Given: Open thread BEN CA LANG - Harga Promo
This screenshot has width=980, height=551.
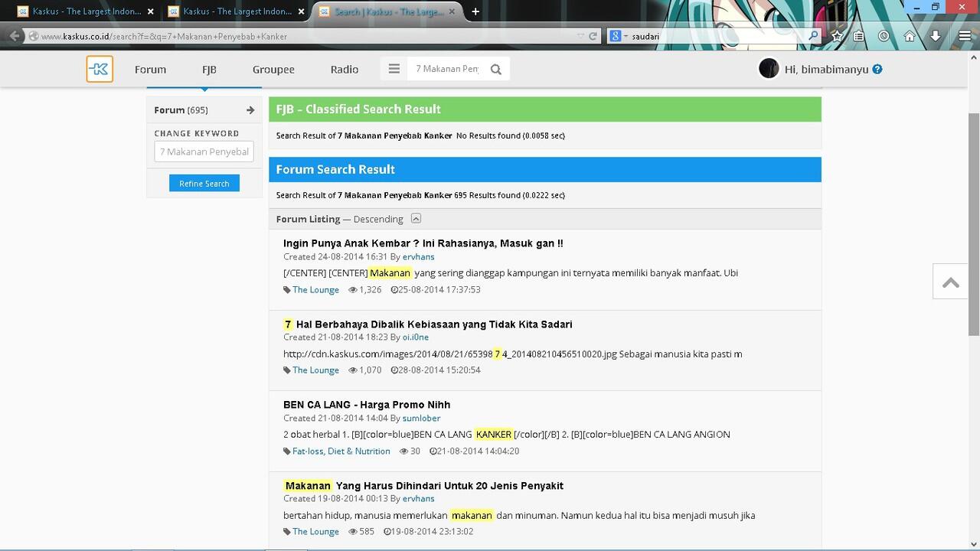Looking at the screenshot, I should (367, 405).
